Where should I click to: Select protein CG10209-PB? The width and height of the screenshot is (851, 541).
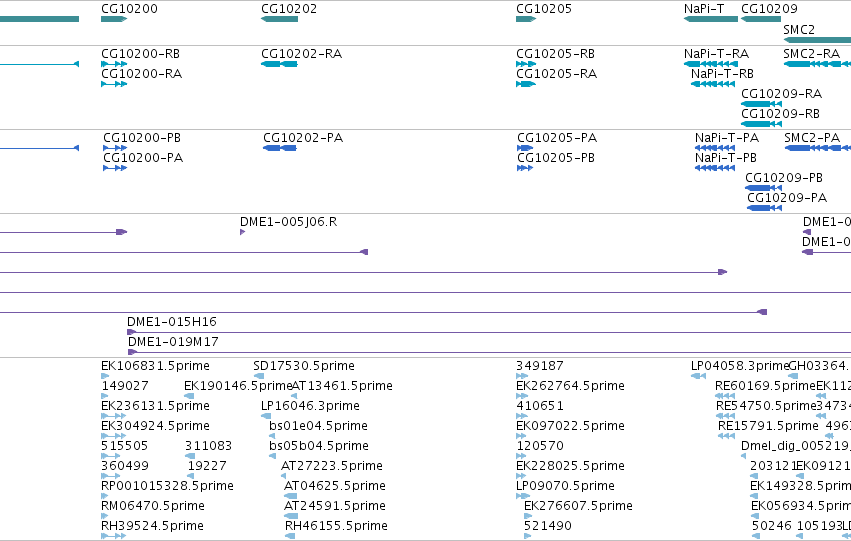[x=764, y=188]
